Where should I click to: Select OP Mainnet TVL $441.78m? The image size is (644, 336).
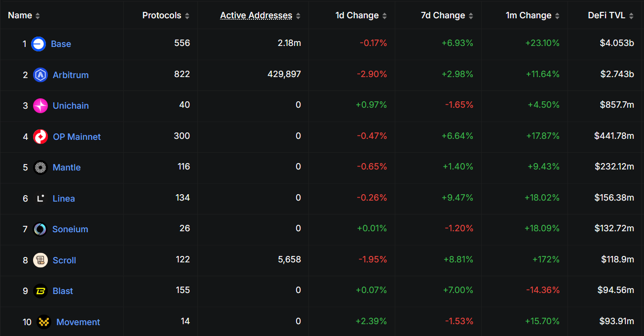pyautogui.click(x=614, y=136)
